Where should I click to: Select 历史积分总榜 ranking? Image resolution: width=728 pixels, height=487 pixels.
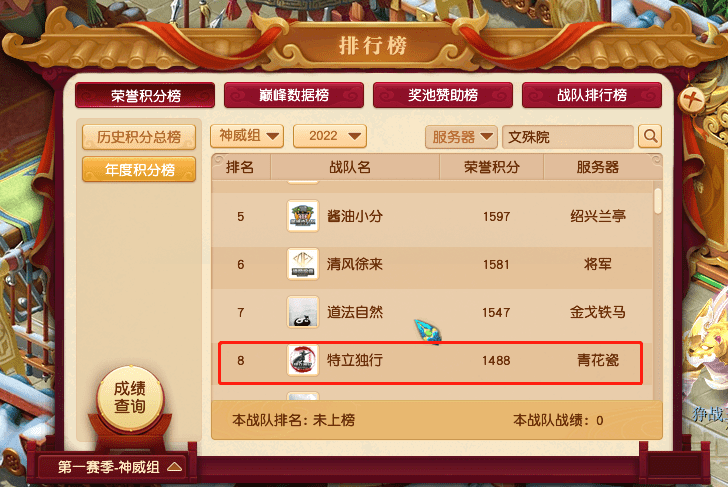[x=139, y=137]
